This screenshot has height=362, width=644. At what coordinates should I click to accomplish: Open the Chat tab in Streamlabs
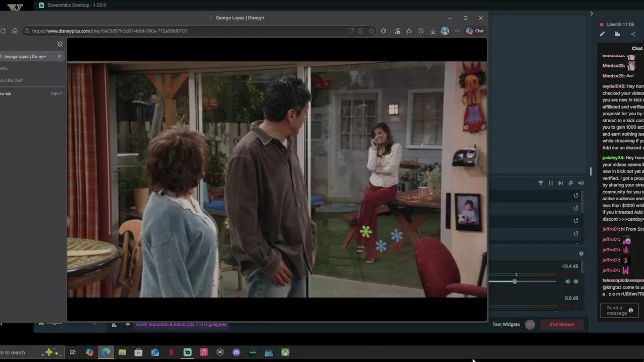(637, 48)
